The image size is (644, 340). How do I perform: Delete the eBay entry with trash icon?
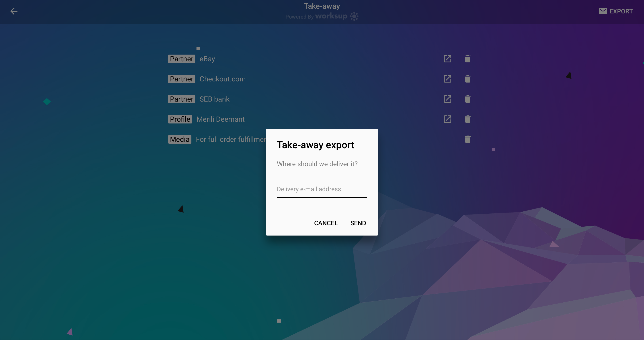click(468, 59)
